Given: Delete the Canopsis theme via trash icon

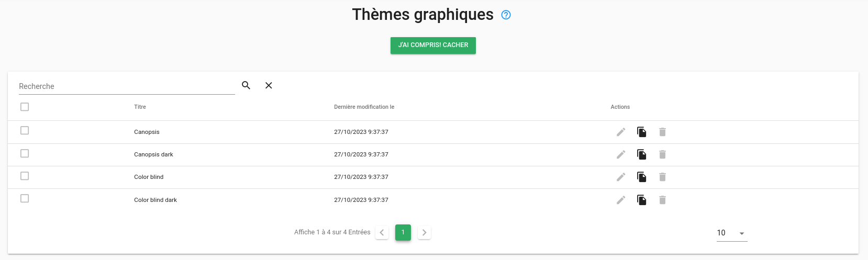Looking at the screenshot, I should [662, 132].
